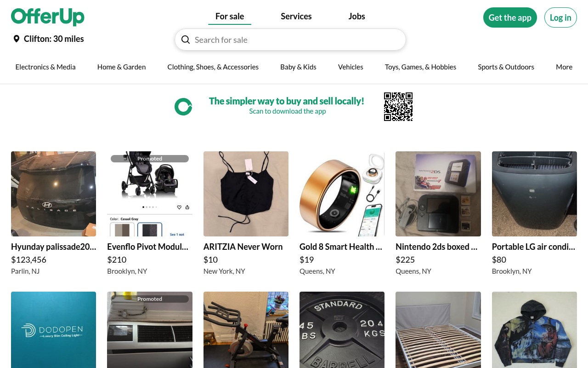Click the Log in button

click(560, 17)
